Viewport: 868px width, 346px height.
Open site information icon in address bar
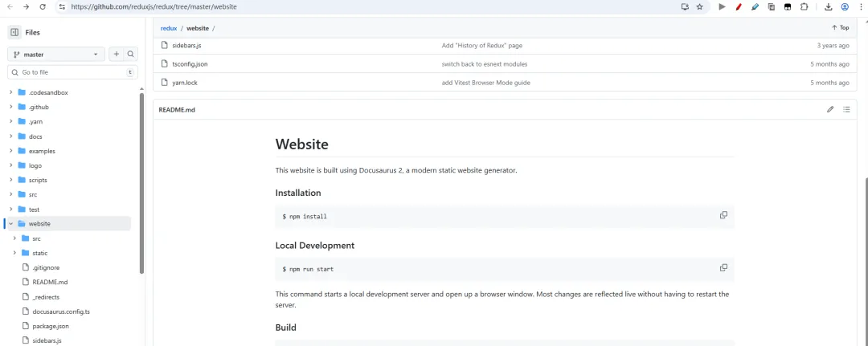coord(61,7)
